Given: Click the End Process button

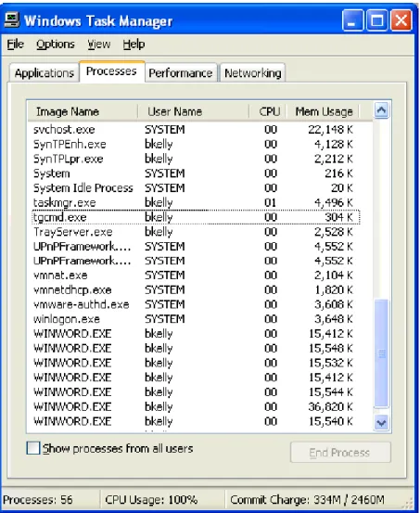Looking at the screenshot, I should coord(340,452).
